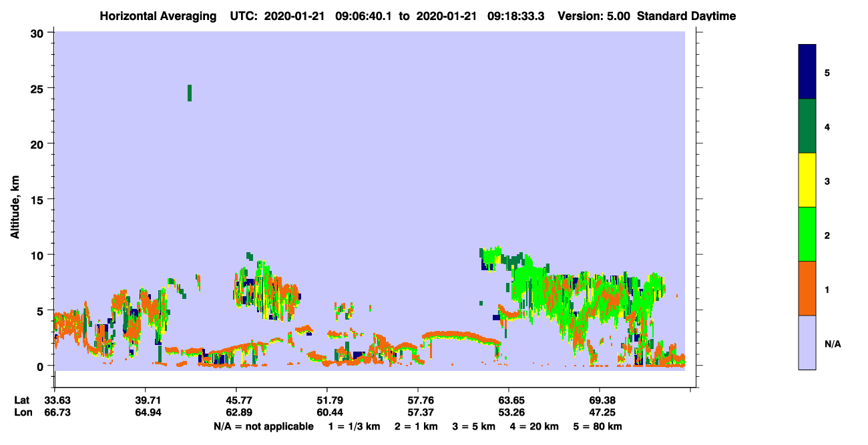Click the y-axis tick label '5'
This screenshot has height=445, width=868.
42,310
